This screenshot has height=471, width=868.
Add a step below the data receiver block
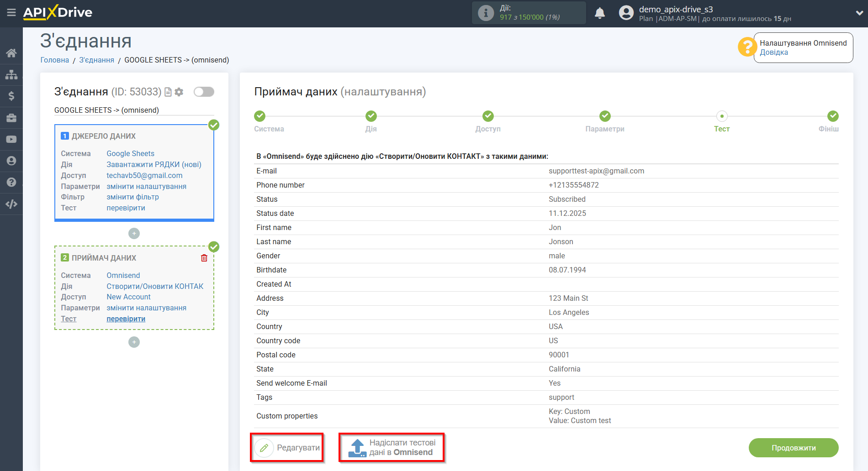click(x=134, y=342)
